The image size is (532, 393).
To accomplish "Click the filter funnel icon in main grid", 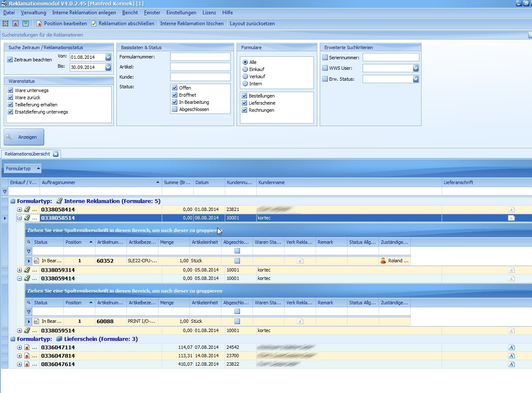I will [5, 191].
